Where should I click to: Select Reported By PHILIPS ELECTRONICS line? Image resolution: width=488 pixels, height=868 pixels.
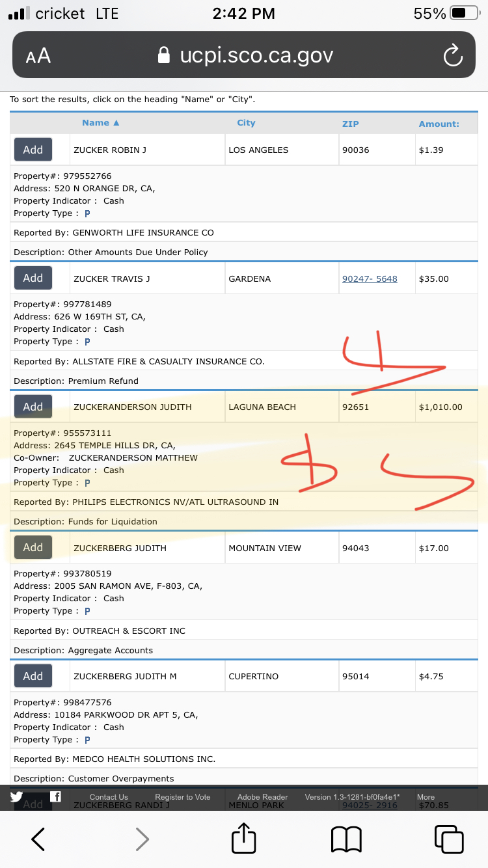tap(146, 502)
